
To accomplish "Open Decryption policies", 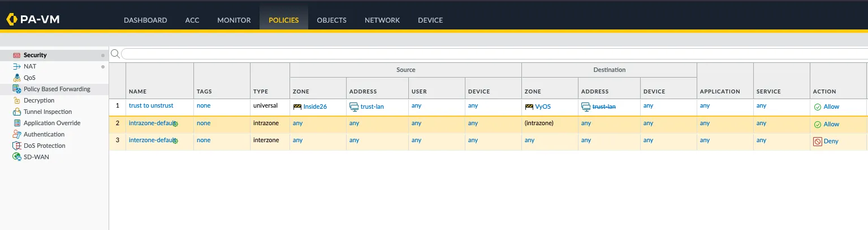I will point(39,100).
